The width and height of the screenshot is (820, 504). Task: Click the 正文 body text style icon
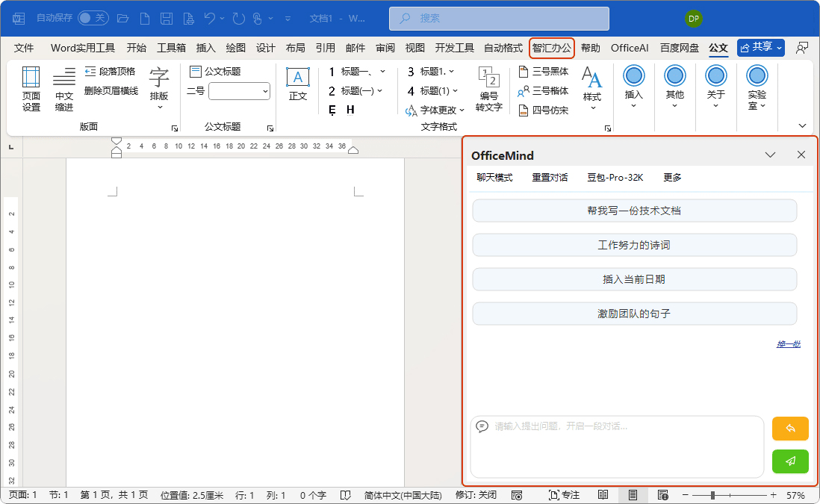298,84
